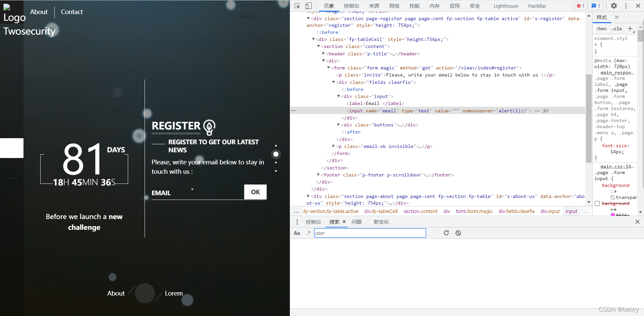Open the HackBar tab
Screen dimensions: 644x316
click(x=537, y=6)
